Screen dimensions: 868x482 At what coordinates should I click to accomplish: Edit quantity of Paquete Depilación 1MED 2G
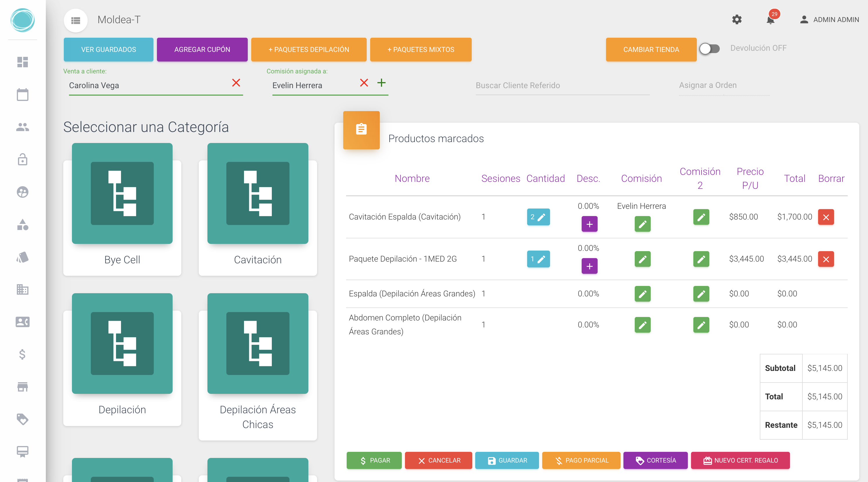coord(538,259)
